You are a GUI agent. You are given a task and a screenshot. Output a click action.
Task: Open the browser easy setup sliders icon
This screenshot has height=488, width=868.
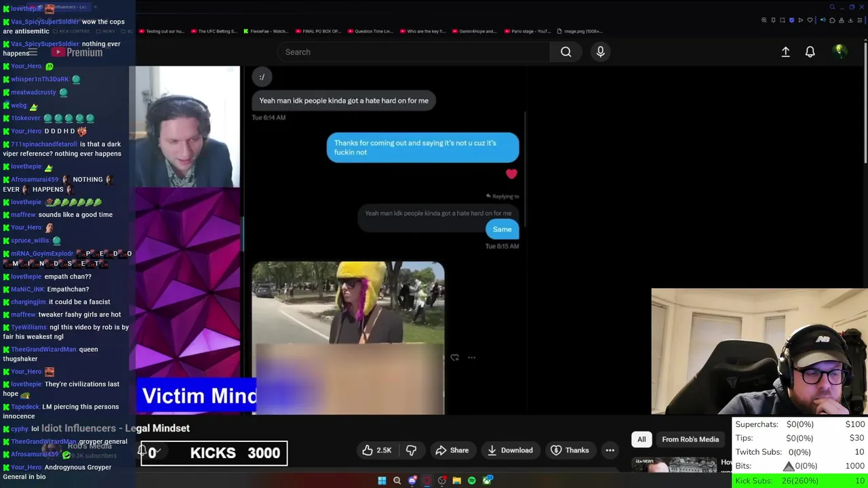point(860,20)
